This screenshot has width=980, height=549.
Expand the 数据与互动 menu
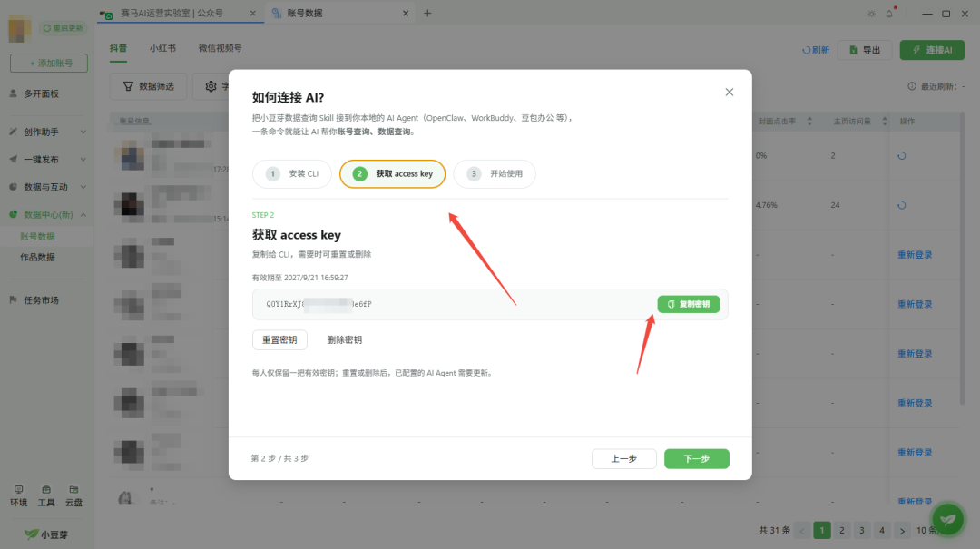pyautogui.click(x=47, y=187)
